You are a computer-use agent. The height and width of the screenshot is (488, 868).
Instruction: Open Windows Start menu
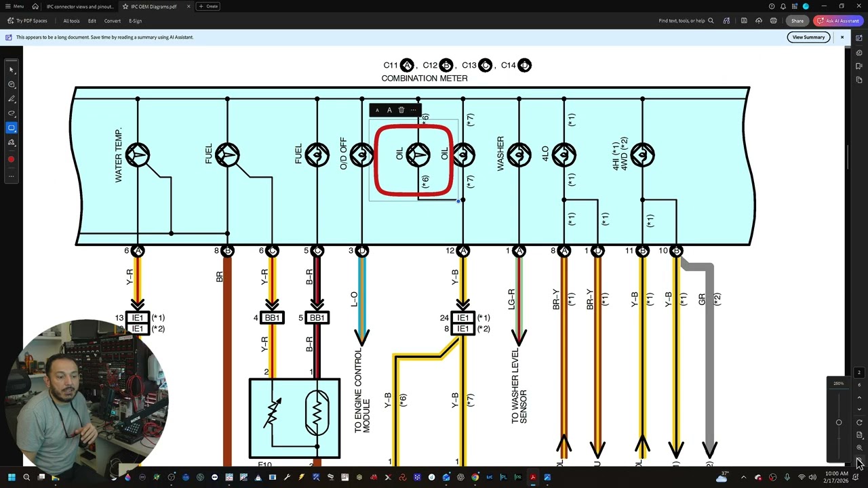(11, 477)
